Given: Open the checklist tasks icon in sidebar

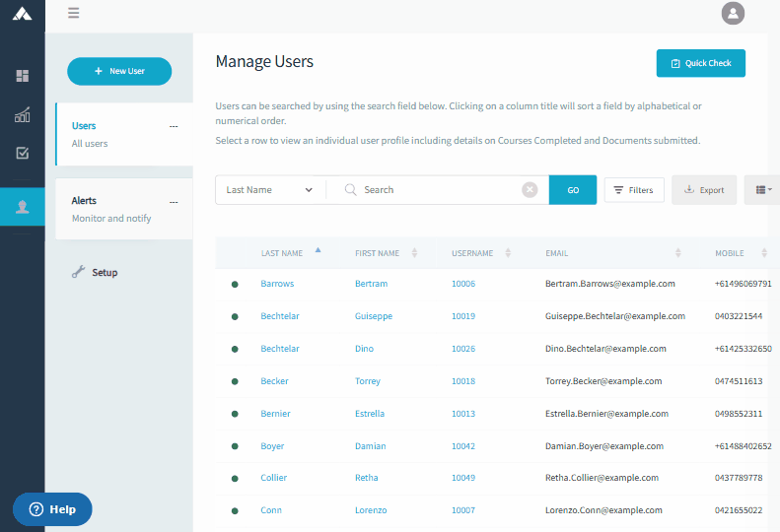Looking at the screenshot, I should [23, 153].
